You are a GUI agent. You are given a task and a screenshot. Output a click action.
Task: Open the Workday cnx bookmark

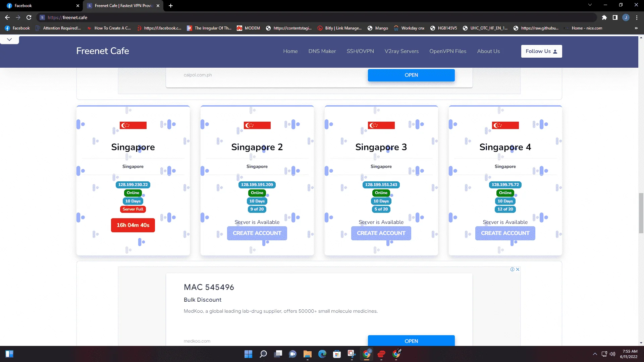409,28
